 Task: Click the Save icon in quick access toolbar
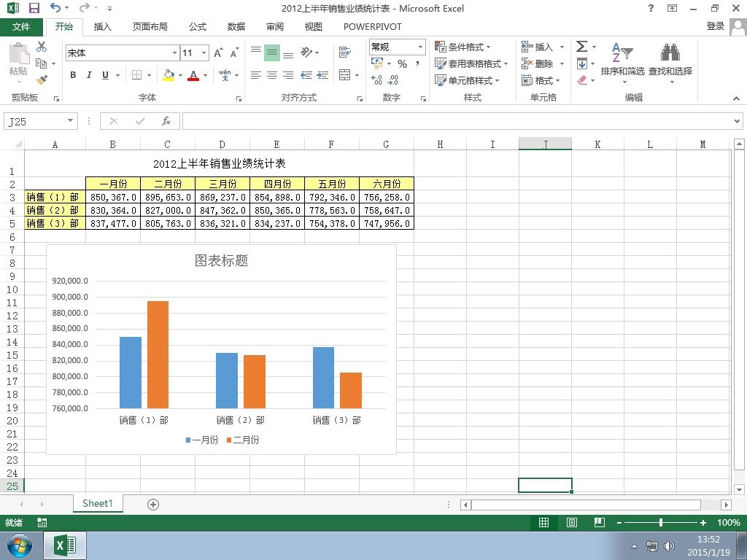coord(34,8)
